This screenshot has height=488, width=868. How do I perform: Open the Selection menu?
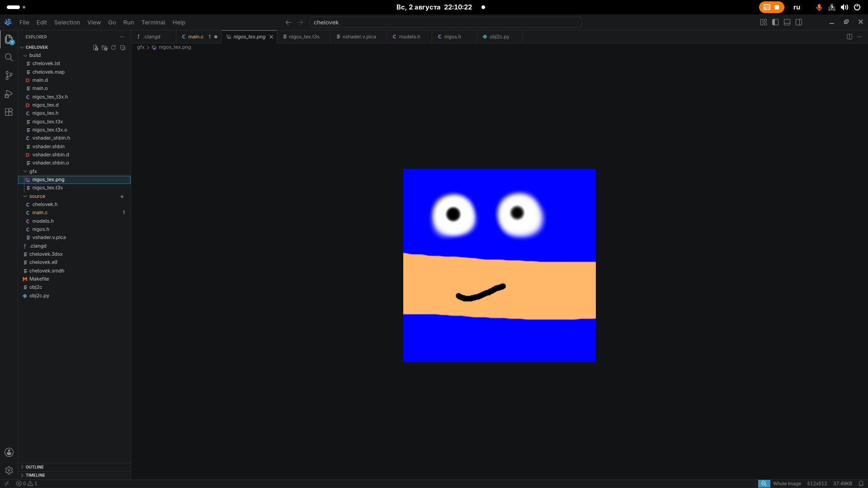click(67, 22)
